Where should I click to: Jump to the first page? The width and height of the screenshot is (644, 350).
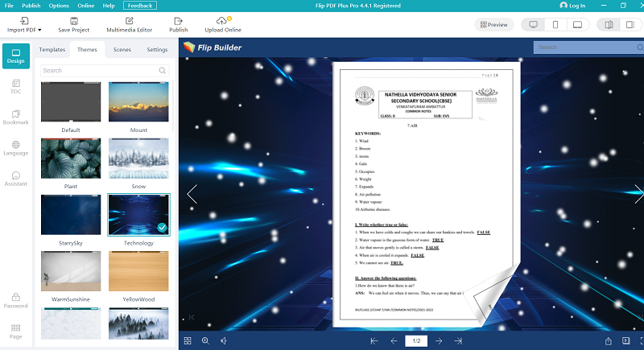point(374,341)
